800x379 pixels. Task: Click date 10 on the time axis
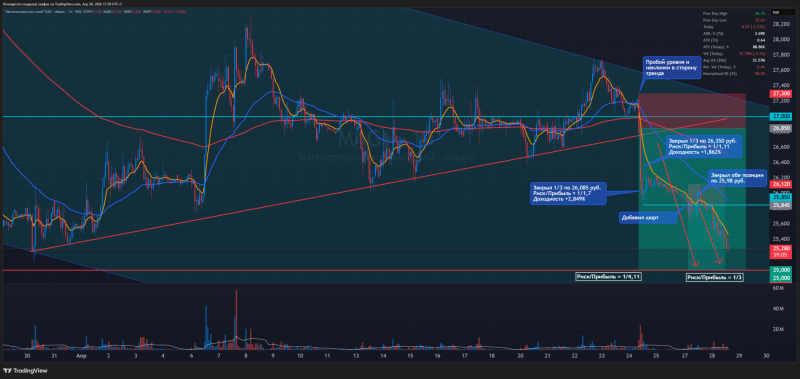[300, 356]
